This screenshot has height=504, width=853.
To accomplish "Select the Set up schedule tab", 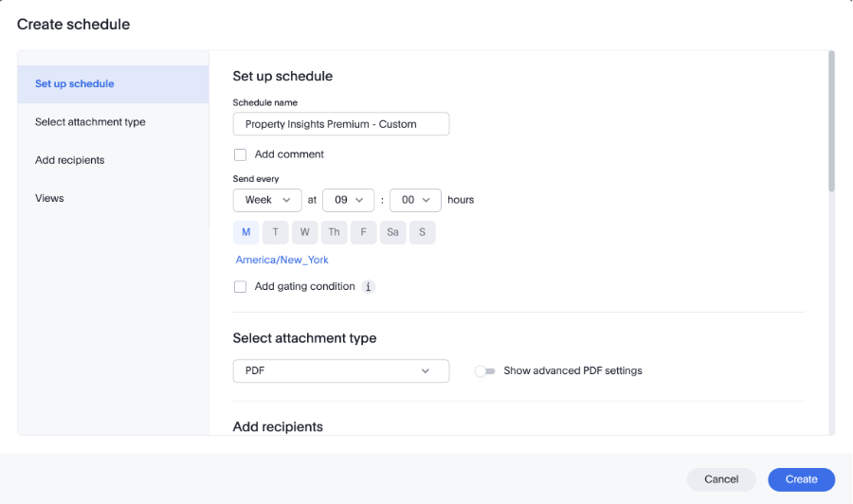I will point(75,84).
